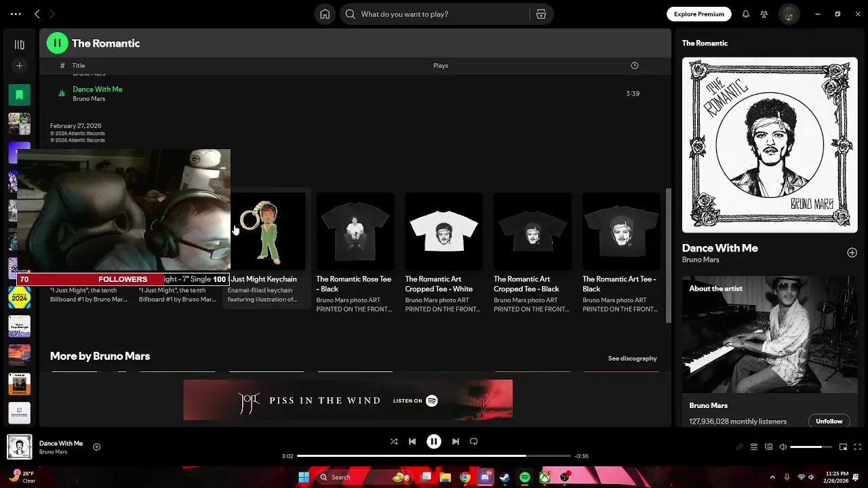Add to Liked Songs from bottom player bar

(x=96, y=447)
